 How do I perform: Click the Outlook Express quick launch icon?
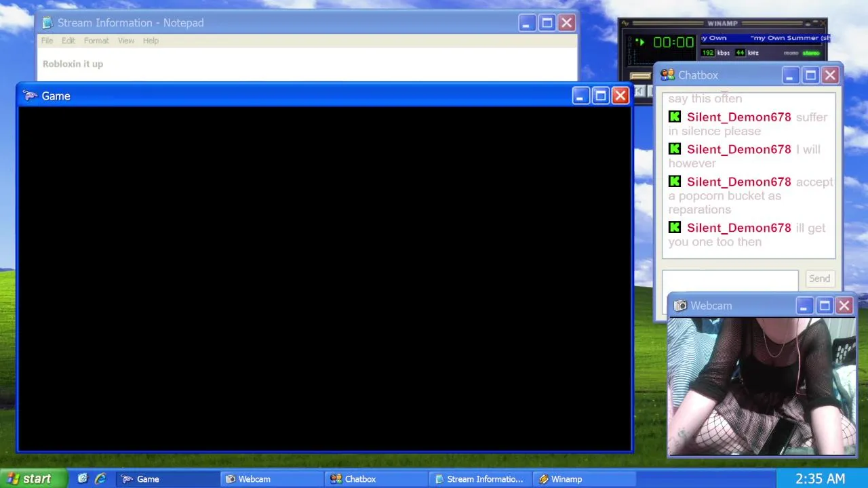coord(83,479)
